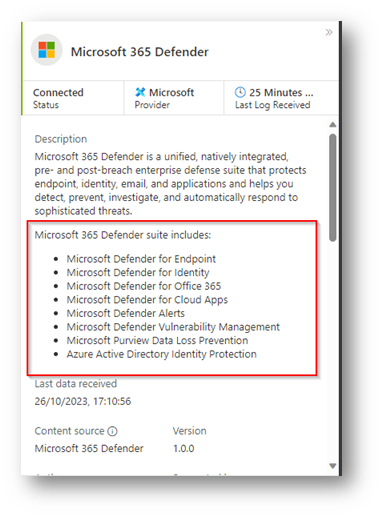Click Microsoft Purview Data Loss Prevention item
Viewport: 384px width, 518px height.
point(157,340)
